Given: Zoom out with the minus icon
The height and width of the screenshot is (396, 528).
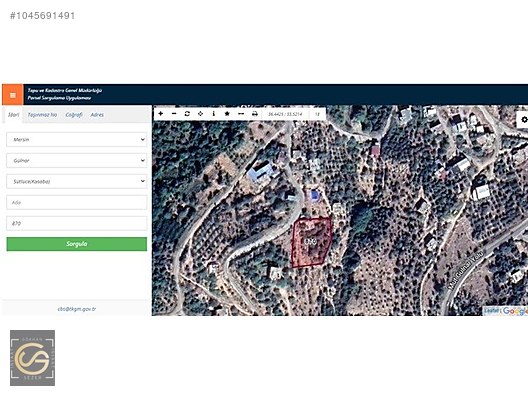Looking at the screenshot, I should click(x=174, y=114).
